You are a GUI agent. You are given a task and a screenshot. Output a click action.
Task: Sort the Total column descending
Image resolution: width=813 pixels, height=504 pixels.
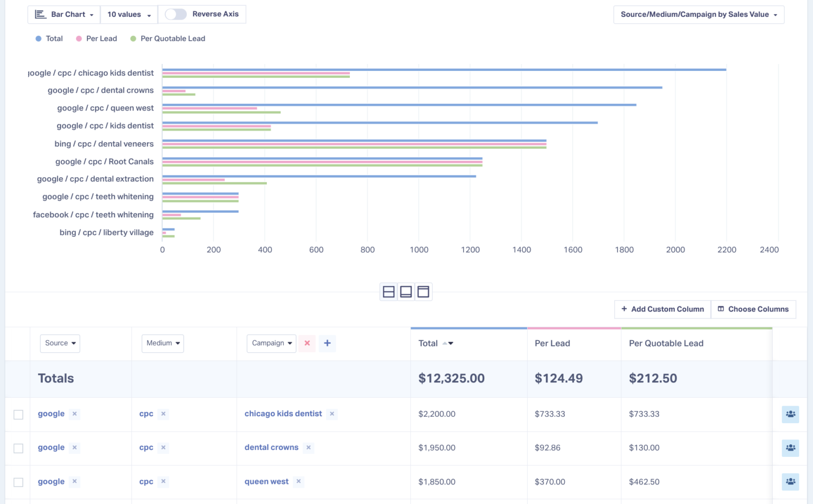pos(451,343)
